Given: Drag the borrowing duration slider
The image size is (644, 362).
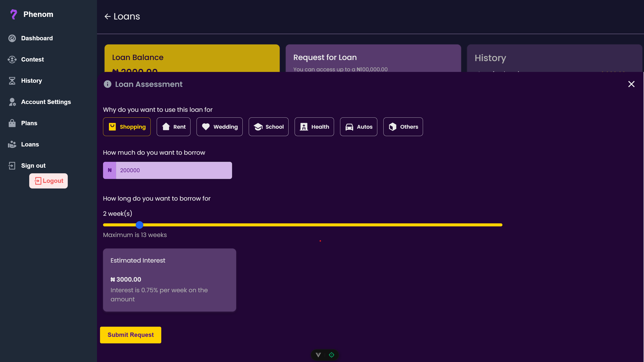Looking at the screenshot, I should pyautogui.click(x=139, y=225).
